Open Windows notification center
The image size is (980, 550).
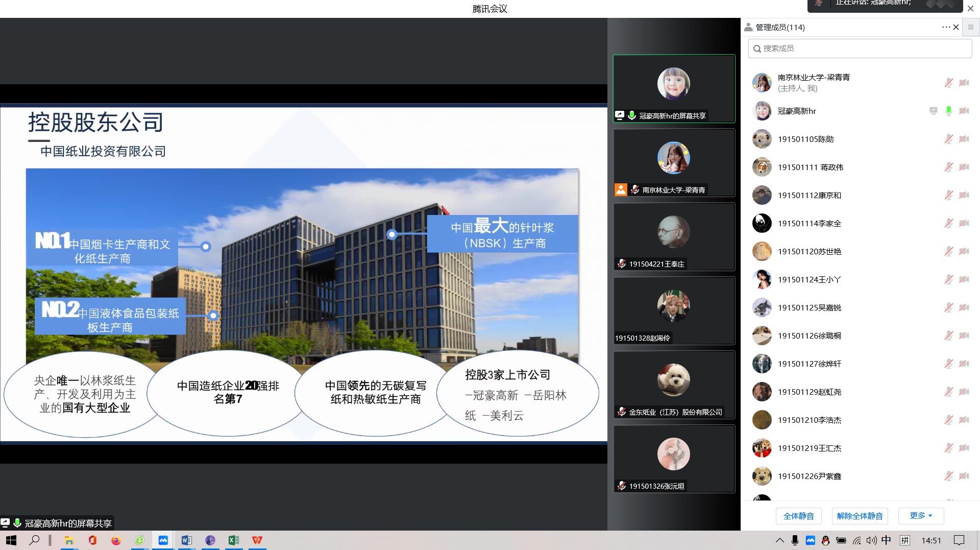(x=959, y=540)
